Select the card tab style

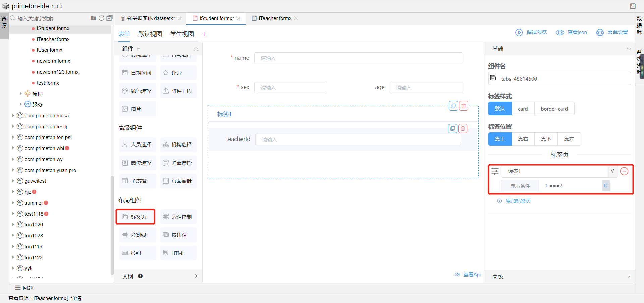[523, 109]
